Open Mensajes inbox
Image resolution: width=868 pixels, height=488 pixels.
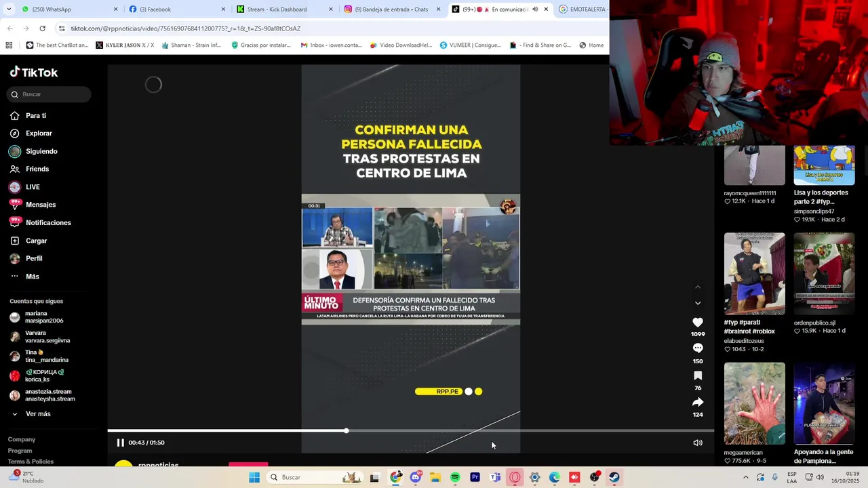(41, 205)
